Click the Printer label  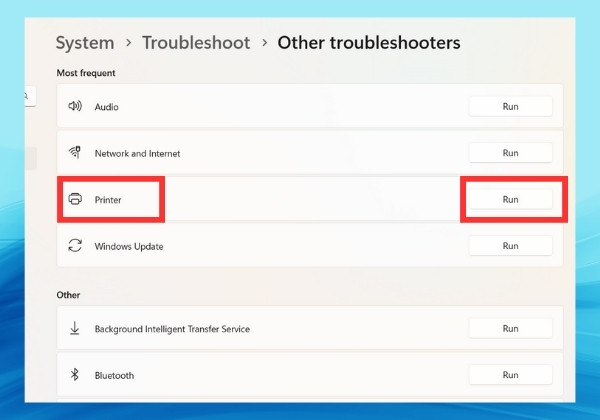[x=108, y=200]
